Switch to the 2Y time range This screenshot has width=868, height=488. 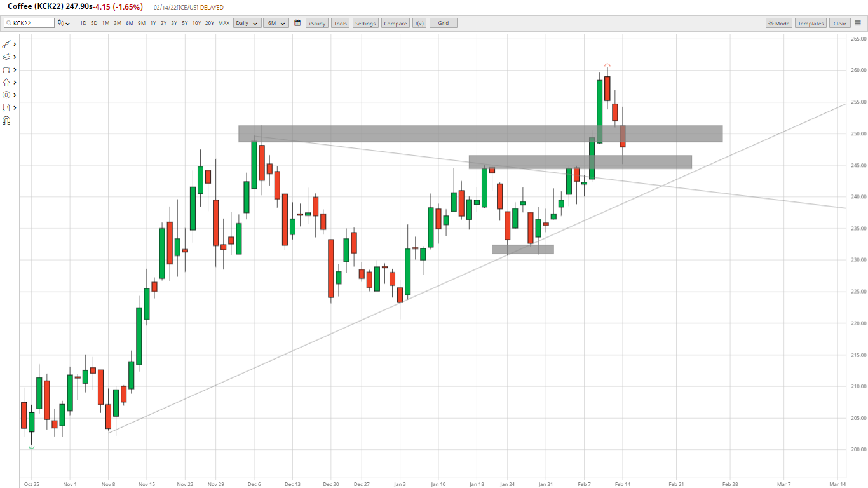[x=163, y=23]
